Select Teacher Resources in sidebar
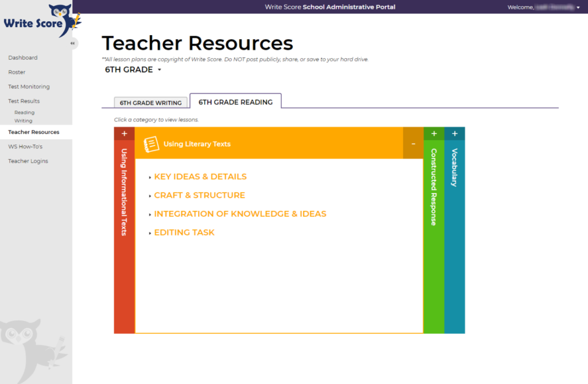This screenshot has width=588, height=384. coord(34,132)
